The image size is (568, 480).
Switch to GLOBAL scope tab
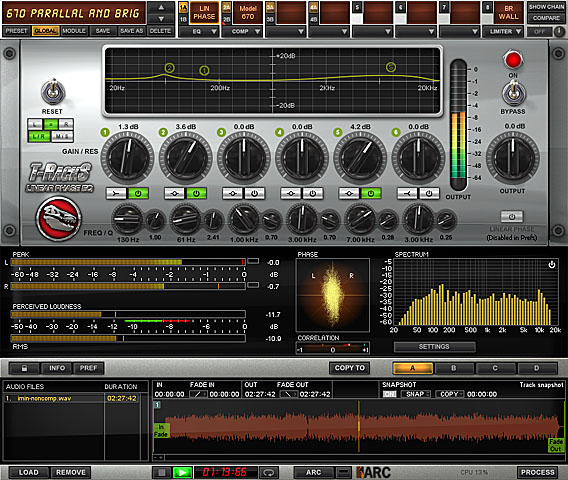point(46,31)
